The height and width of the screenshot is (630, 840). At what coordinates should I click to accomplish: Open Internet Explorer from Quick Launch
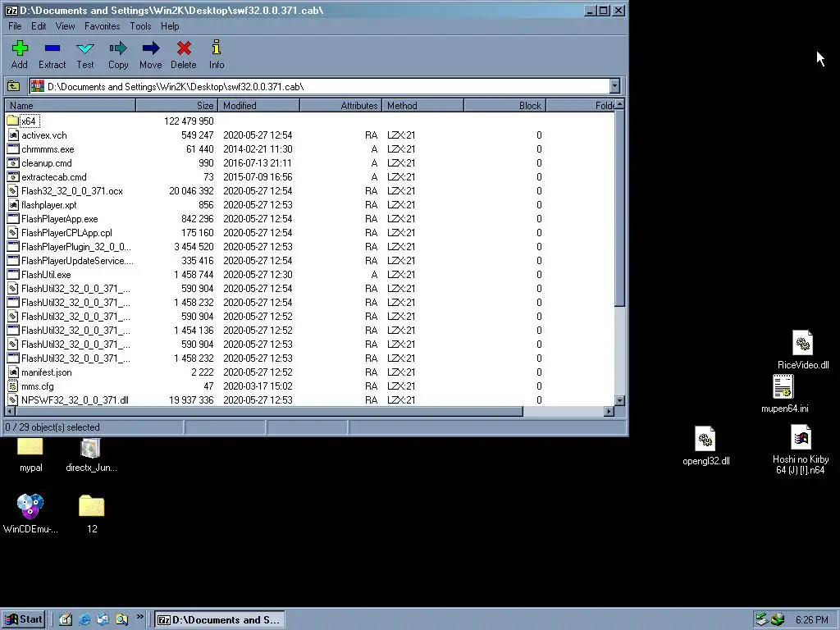tap(84, 620)
